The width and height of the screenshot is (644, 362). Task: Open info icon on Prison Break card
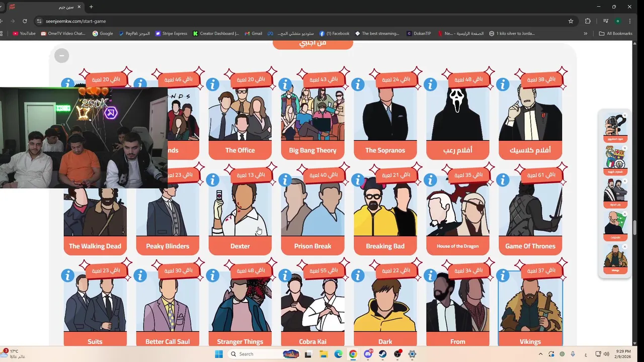[285, 180]
